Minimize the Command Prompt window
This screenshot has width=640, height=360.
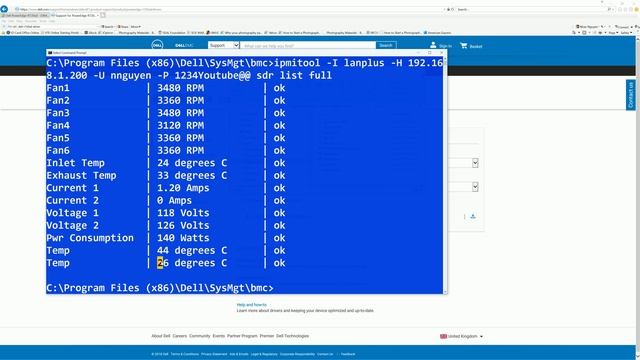coord(418,53)
